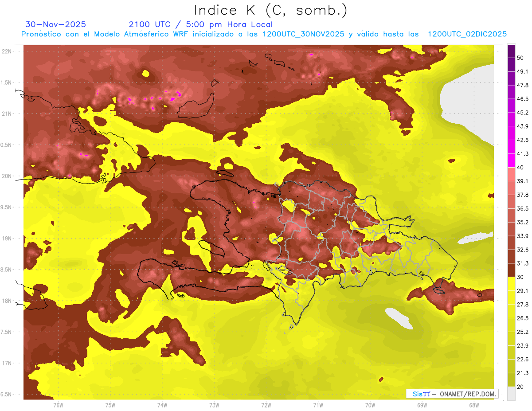Click the "18N" latitude axis label
Image resolution: width=532 pixels, height=411 pixels.
(6, 301)
